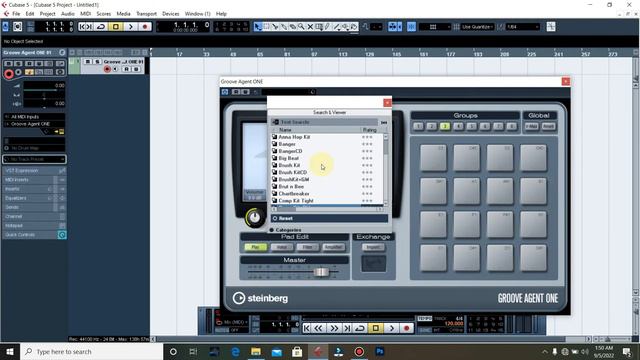640x360 pixels.
Task: Open the 1/64 quantize value dropdown
Action: (523, 27)
